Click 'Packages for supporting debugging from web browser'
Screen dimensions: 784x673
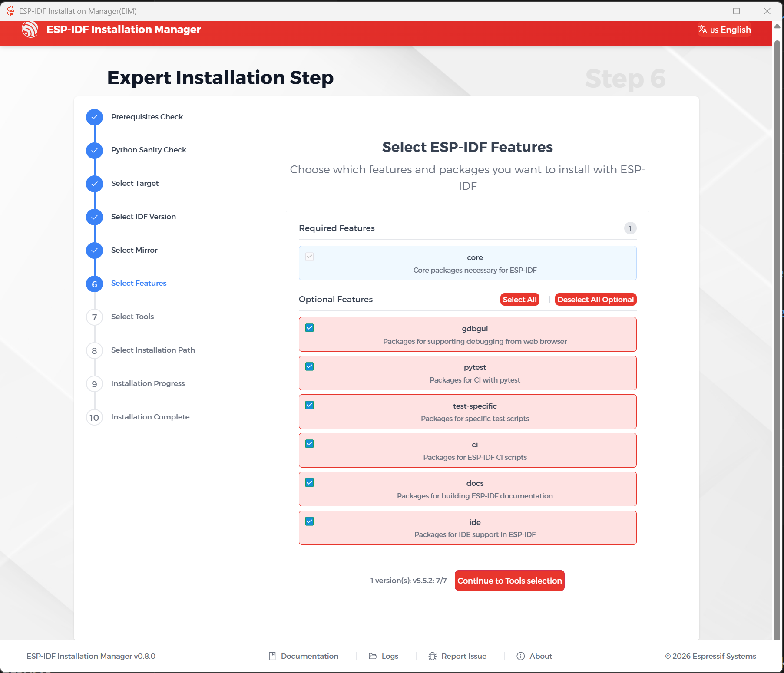[475, 341]
